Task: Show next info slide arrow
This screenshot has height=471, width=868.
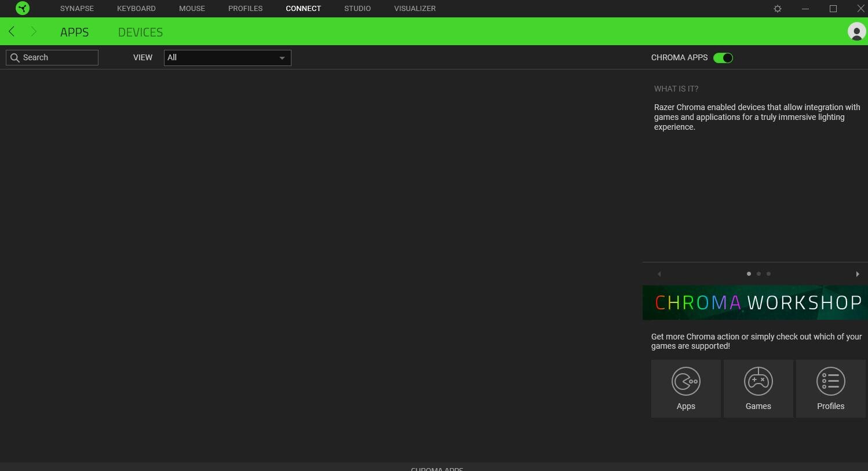Action: tap(858, 274)
